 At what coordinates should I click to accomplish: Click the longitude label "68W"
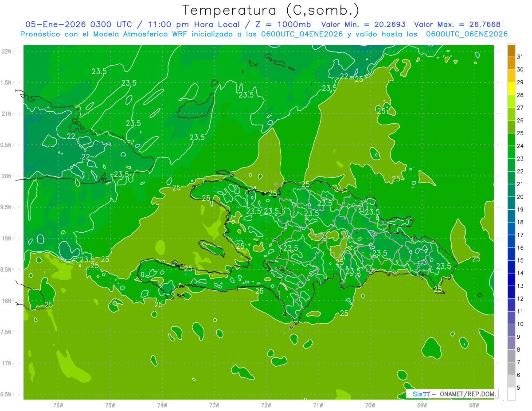(x=474, y=405)
